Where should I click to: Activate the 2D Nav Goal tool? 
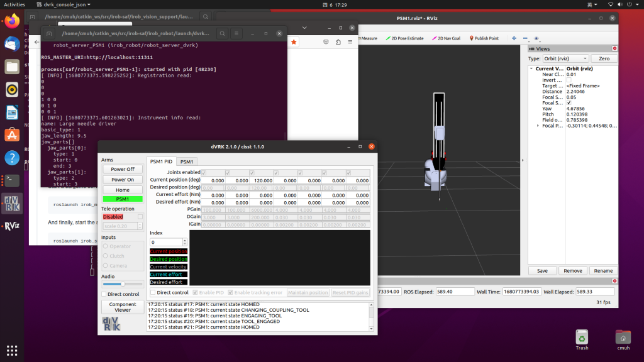pyautogui.click(x=445, y=38)
